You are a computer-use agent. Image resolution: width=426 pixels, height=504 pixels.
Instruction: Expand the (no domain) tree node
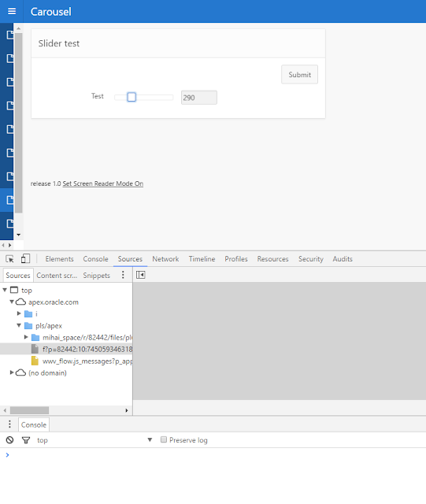pos(12,372)
